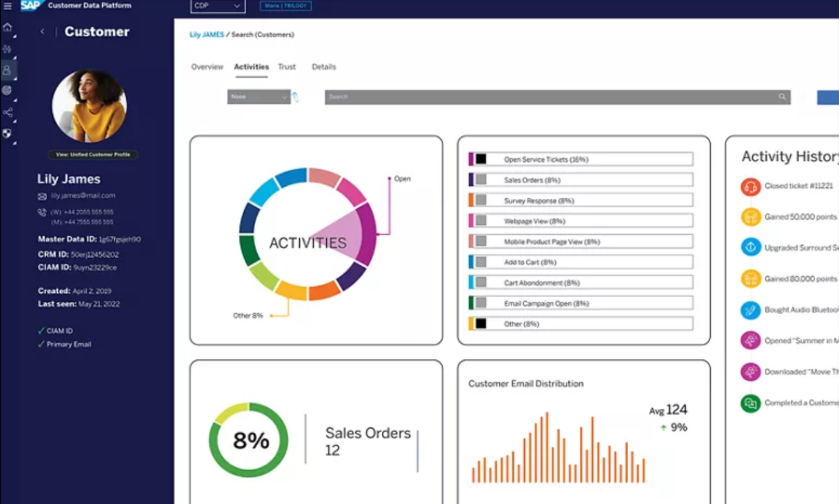Open the Opened "Summer in" campaign icon
Viewport: 839px width, 504px height.
750,341
